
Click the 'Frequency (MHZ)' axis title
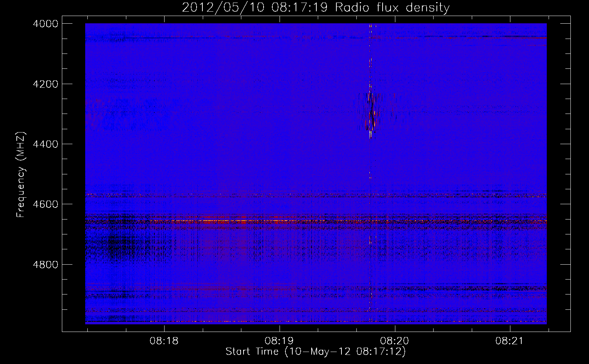coord(21,175)
